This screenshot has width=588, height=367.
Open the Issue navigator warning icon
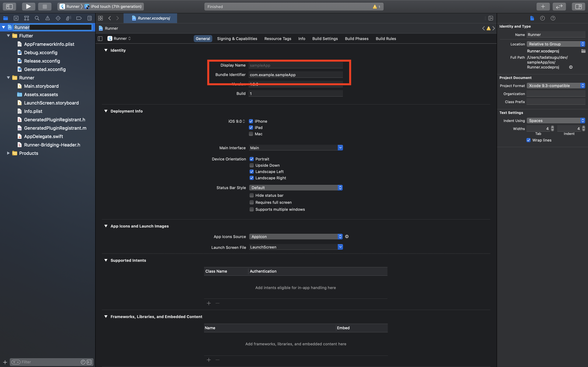click(x=48, y=18)
